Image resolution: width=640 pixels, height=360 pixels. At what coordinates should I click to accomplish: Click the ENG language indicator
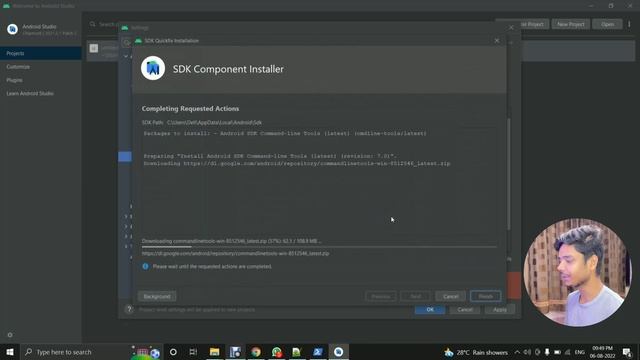click(x=580, y=352)
